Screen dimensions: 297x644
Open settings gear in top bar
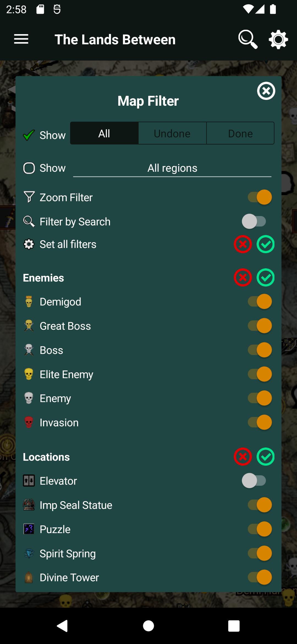pos(278,39)
